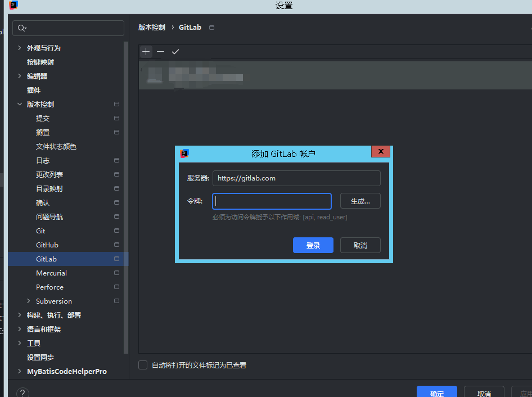Click the help question mark button

(22, 393)
